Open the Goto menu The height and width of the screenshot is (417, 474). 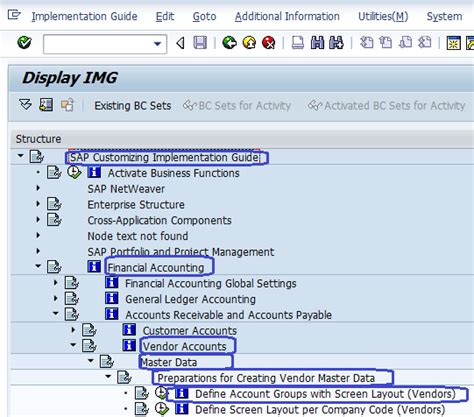point(204,16)
